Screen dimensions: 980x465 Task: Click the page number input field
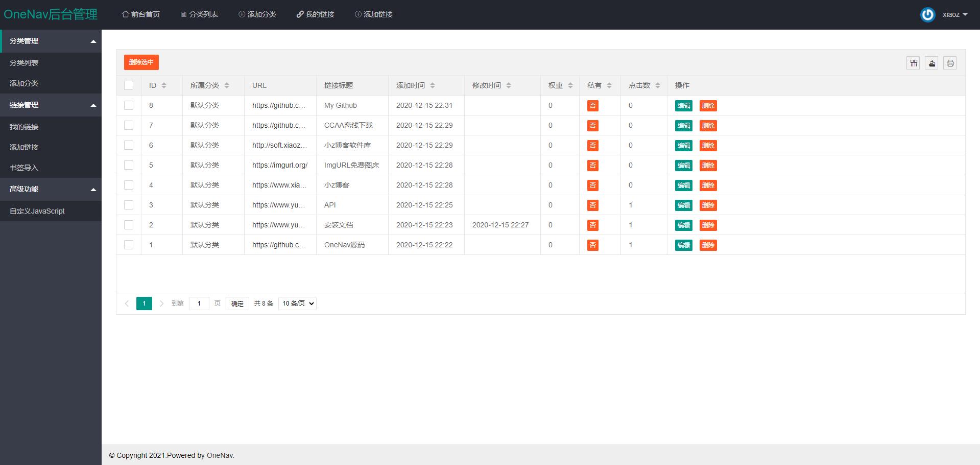(x=199, y=303)
